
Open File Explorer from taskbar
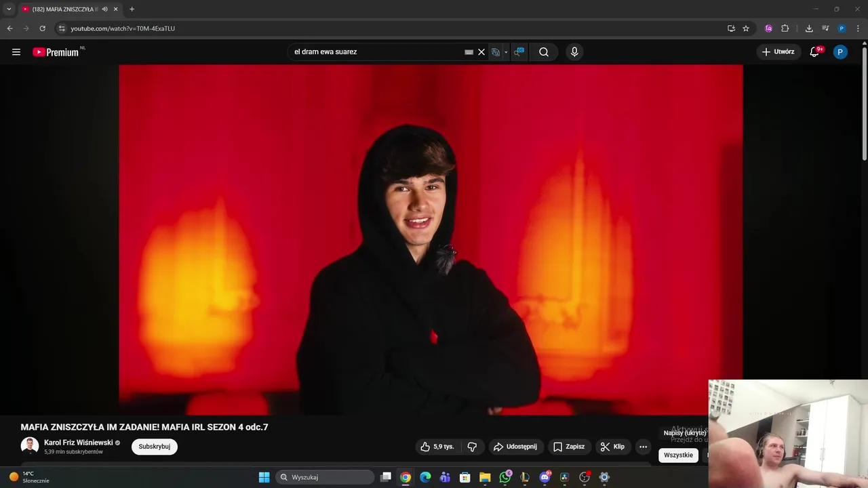pyautogui.click(x=485, y=477)
